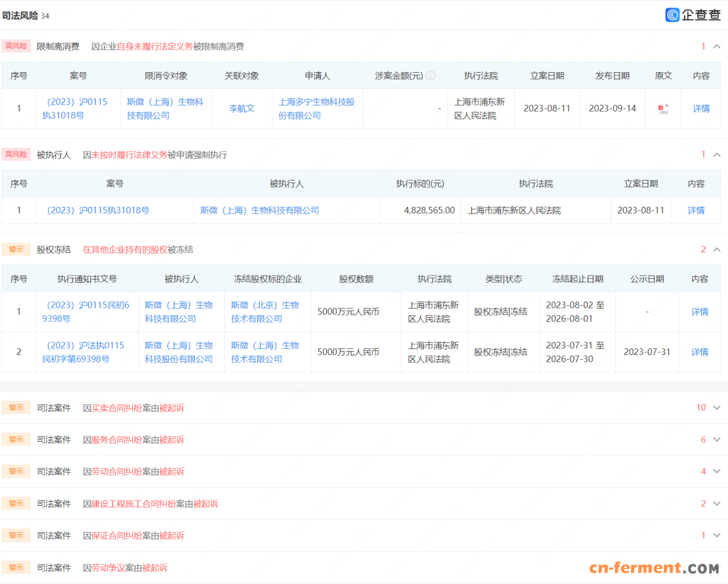Click the 执行标的(元) column header
The width and height of the screenshot is (728, 584).
tap(420, 184)
